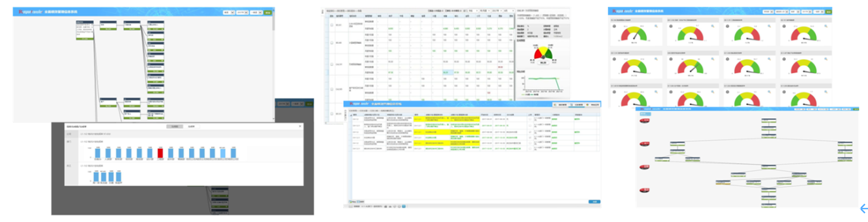The image size is (868, 222).
Task: Click the magnifier icon on the first top-row gauge
Action: pyautogui.click(x=656, y=26)
